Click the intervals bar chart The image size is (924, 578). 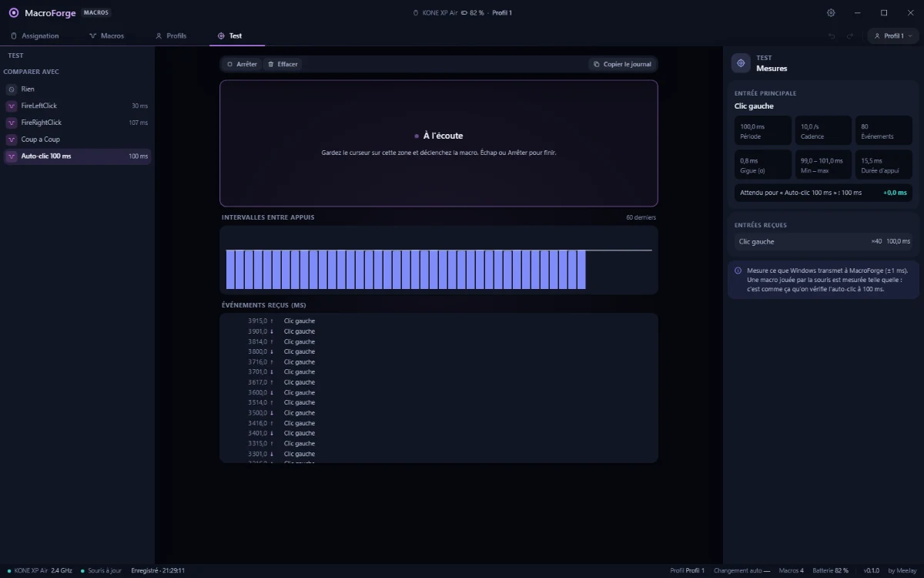(439, 260)
